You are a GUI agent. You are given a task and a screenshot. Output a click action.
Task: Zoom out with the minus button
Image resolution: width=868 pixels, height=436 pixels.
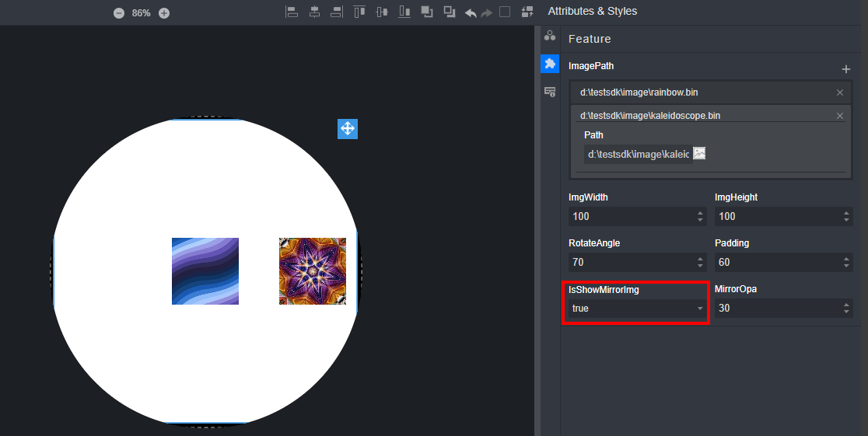tap(119, 13)
